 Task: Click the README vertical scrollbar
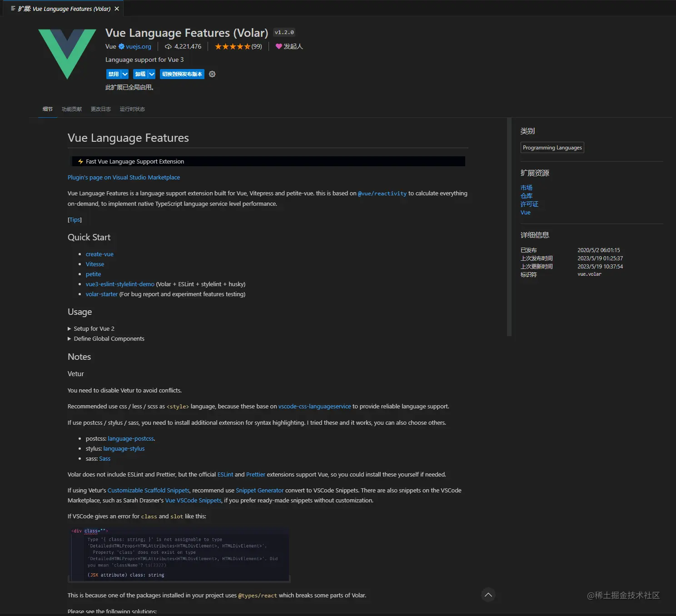(509, 227)
